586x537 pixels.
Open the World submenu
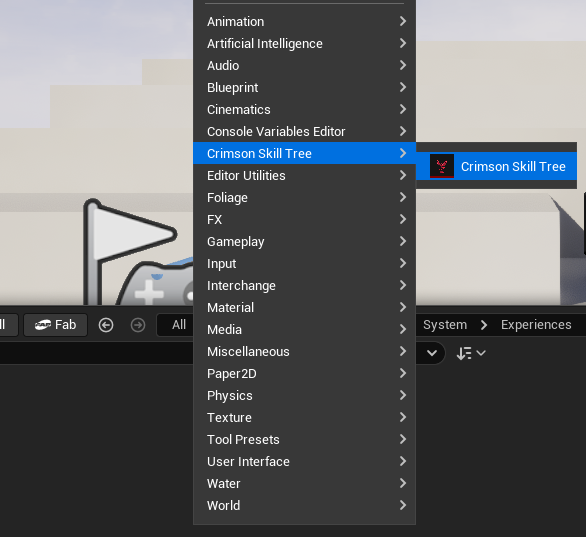304,506
